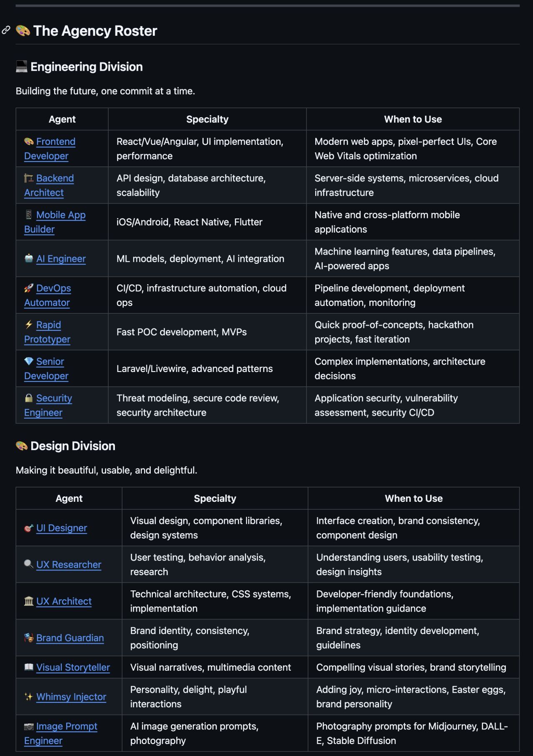Viewport: 533px width, 756px height.
Task: Click the sparkles emoji beside Whimsy Injector
Action: coord(29,697)
